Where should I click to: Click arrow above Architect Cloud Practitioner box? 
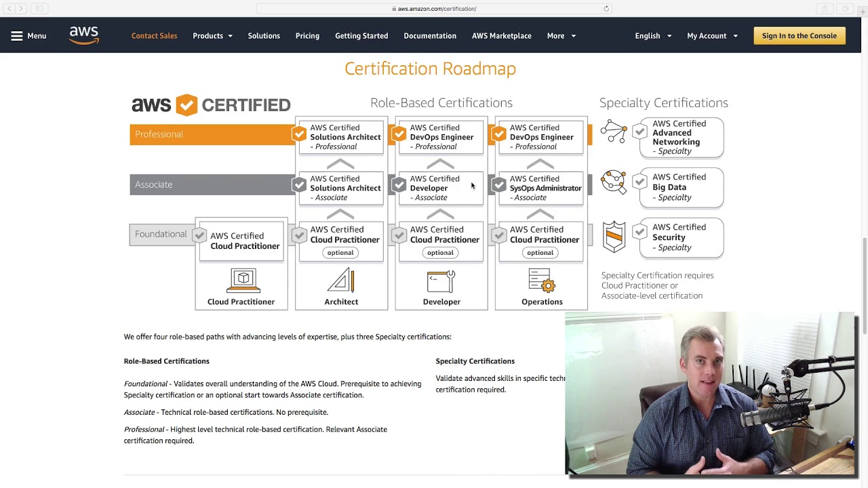(340, 215)
